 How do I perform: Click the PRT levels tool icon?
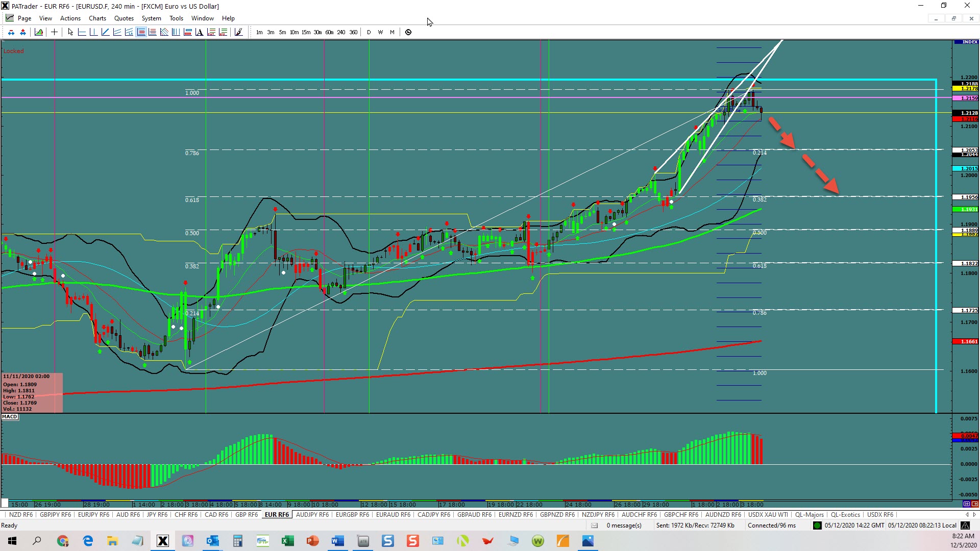tap(211, 32)
